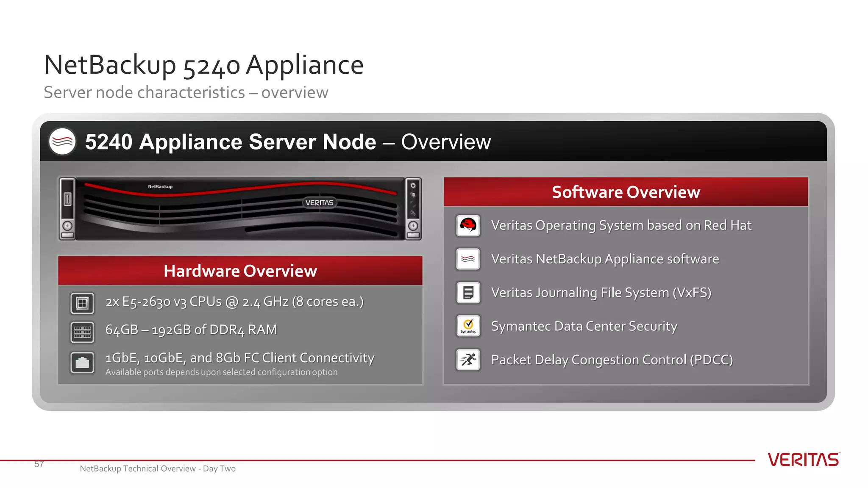Image resolution: width=868 pixels, height=488 pixels.
Task: Click the NetBackup appliance server image
Action: pos(240,209)
